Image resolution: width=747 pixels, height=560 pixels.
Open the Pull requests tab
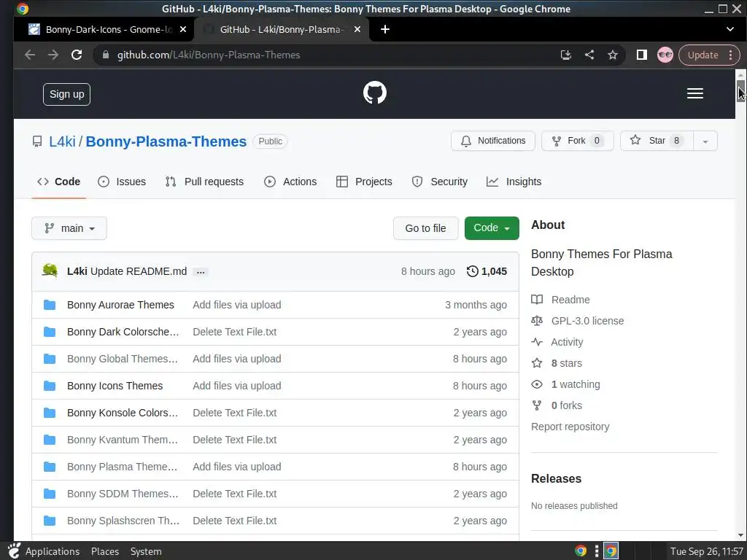tap(204, 182)
